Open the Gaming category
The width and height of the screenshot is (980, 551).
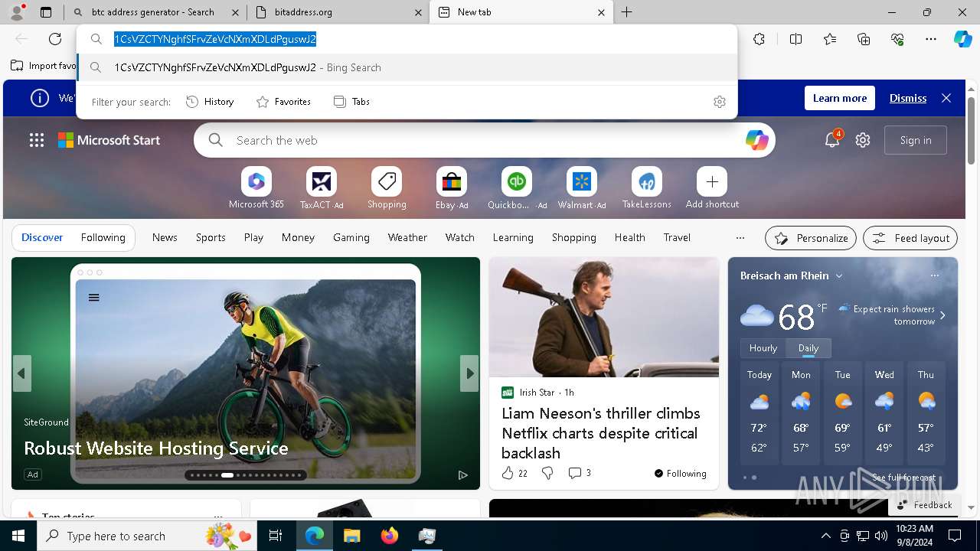[351, 238]
